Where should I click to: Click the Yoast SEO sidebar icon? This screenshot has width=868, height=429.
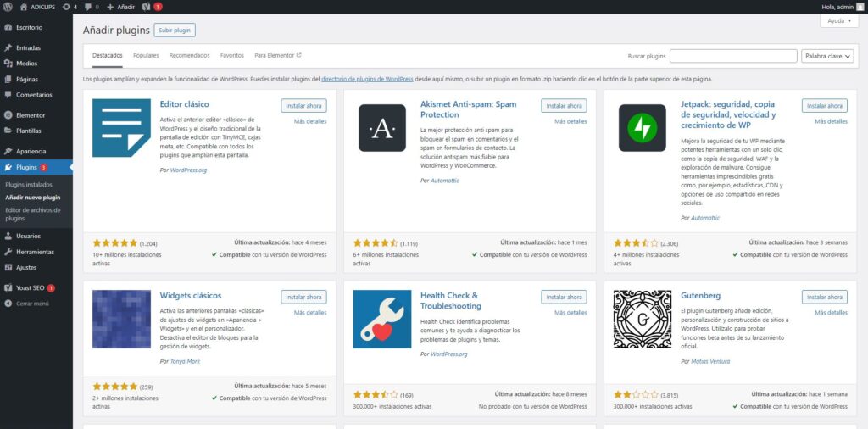click(x=8, y=288)
